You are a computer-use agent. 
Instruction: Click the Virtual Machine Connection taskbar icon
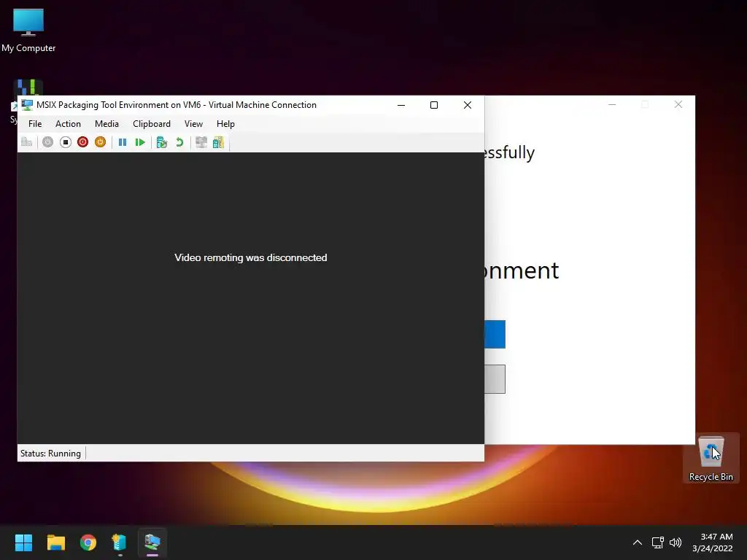click(x=152, y=542)
